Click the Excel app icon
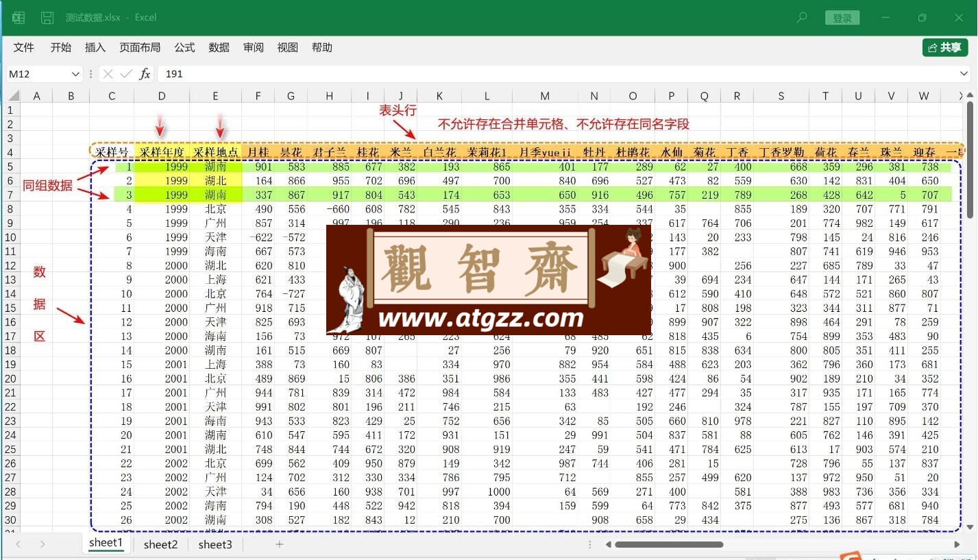The width and height of the screenshot is (978, 560). (x=18, y=18)
